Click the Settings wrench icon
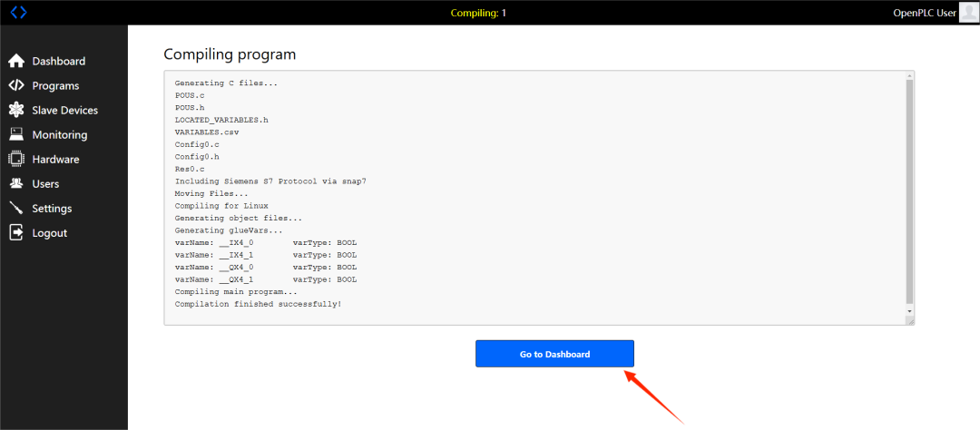This screenshot has height=430, width=980. click(16, 208)
